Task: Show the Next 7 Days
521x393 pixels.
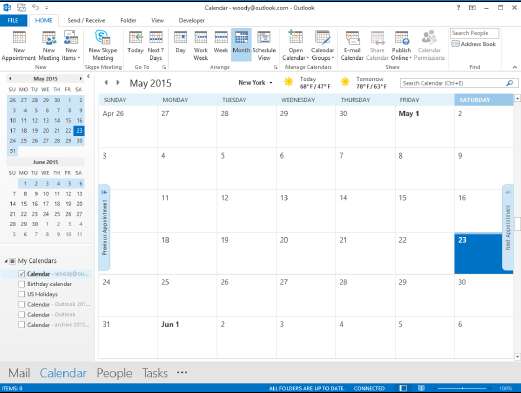Action: (x=156, y=46)
